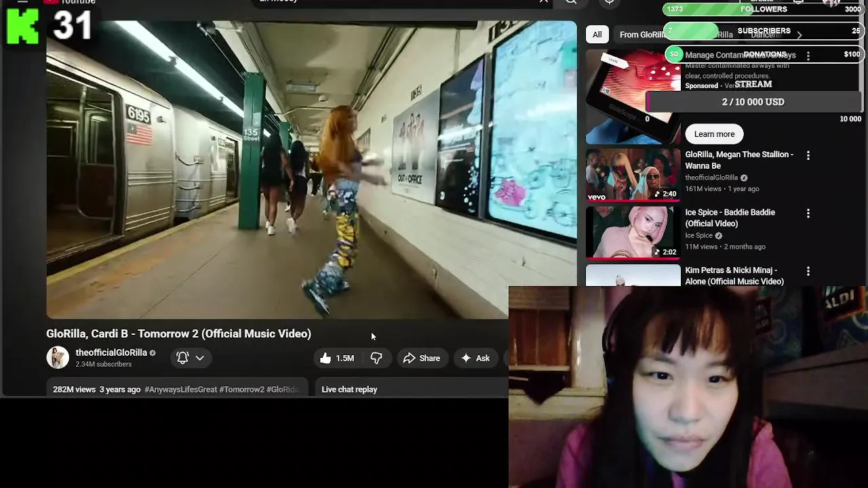Open the #Tomorrow2 hashtag
This screenshot has height=488, width=868.
coord(241,389)
